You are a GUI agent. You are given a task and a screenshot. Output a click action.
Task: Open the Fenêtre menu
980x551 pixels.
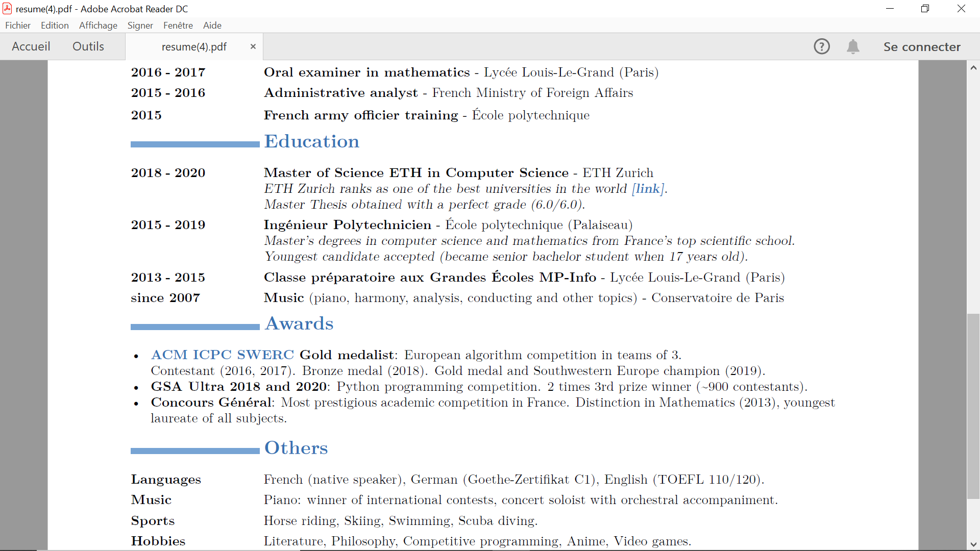point(178,26)
